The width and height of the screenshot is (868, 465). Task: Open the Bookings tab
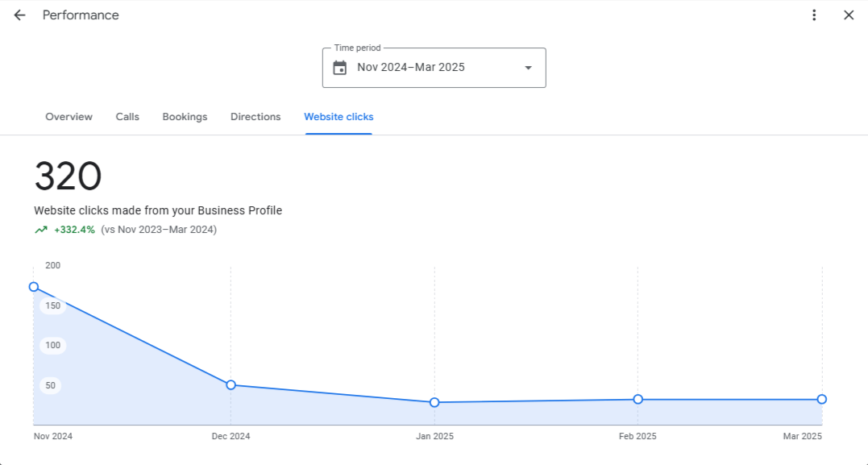coord(185,117)
